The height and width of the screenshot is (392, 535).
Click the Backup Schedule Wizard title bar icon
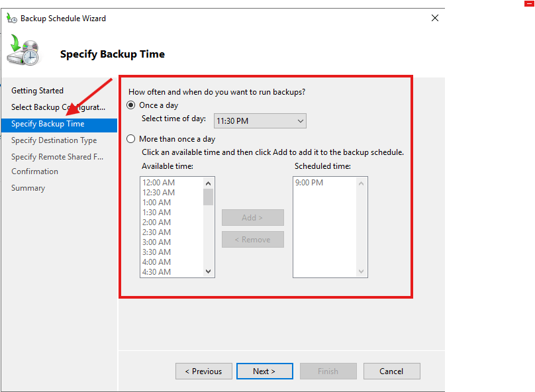click(x=12, y=19)
